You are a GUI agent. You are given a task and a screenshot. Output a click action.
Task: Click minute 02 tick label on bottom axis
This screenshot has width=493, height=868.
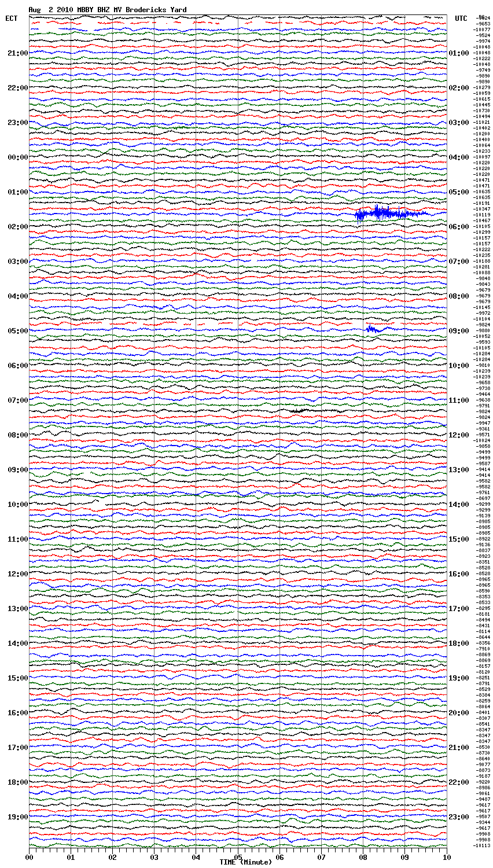click(x=112, y=856)
